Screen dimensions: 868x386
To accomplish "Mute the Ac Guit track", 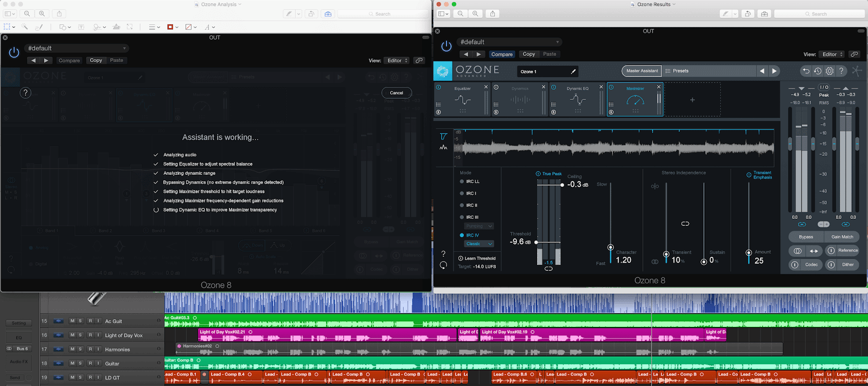I will [73, 321].
